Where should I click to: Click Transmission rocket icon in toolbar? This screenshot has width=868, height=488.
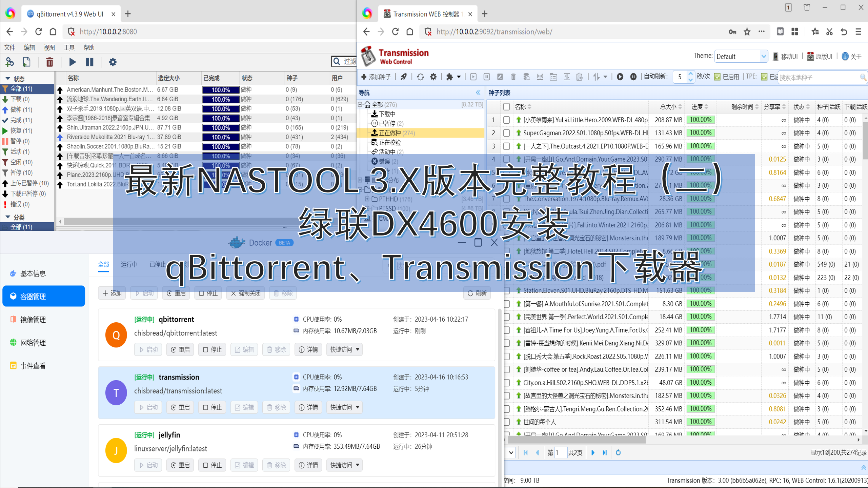point(403,77)
